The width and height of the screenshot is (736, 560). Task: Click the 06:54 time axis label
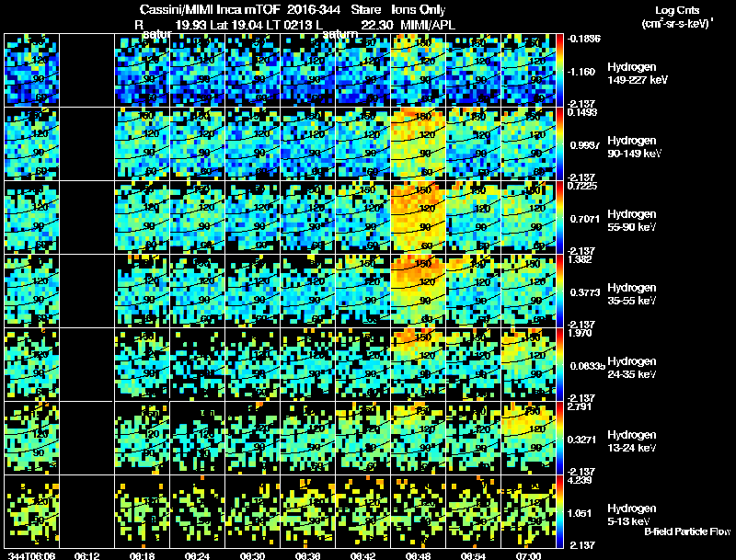(x=473, y=555)
